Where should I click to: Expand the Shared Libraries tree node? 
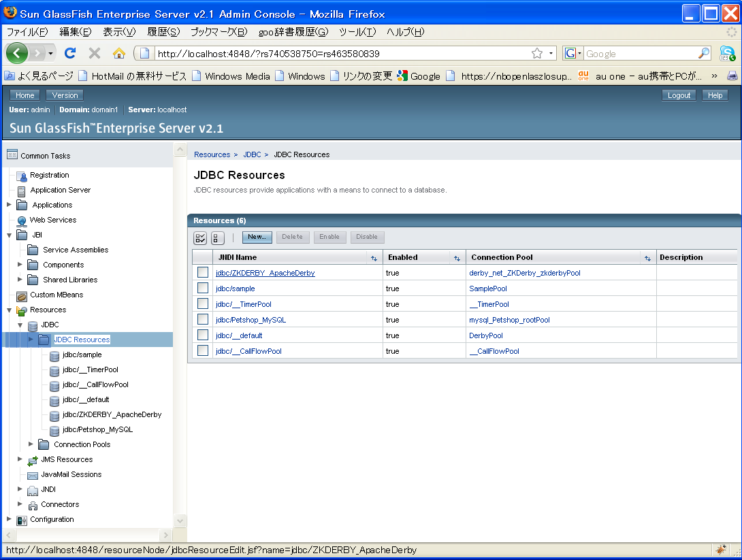pyautogui.click(x=20, y=279)
